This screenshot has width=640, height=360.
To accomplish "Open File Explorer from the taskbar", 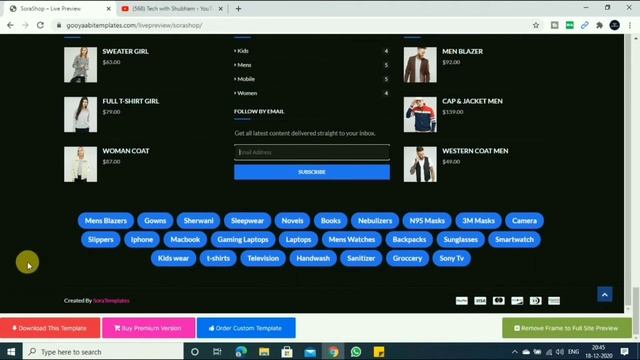I will [x=264, y=352].
